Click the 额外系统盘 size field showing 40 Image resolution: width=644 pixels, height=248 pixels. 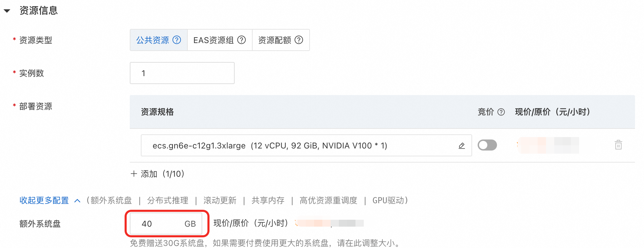[x=166, y=224]
